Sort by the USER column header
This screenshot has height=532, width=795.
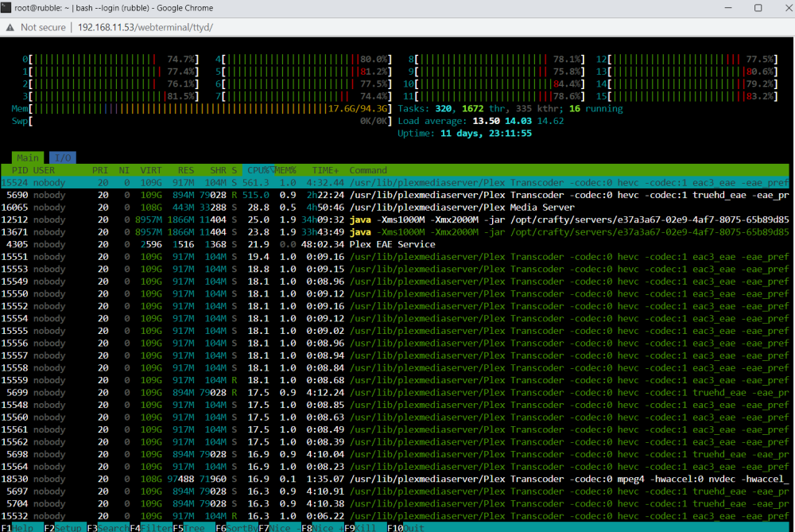click(x=44, y=170)
